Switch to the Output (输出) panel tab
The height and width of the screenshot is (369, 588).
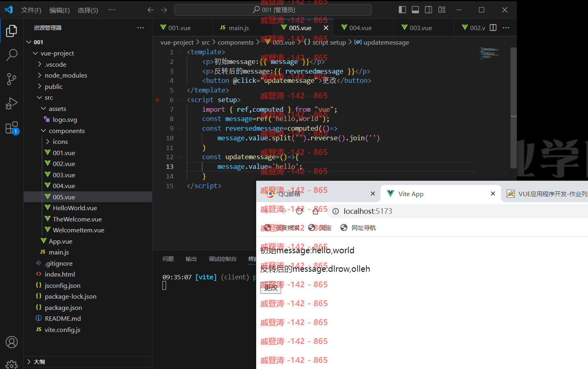coord(191,259)
